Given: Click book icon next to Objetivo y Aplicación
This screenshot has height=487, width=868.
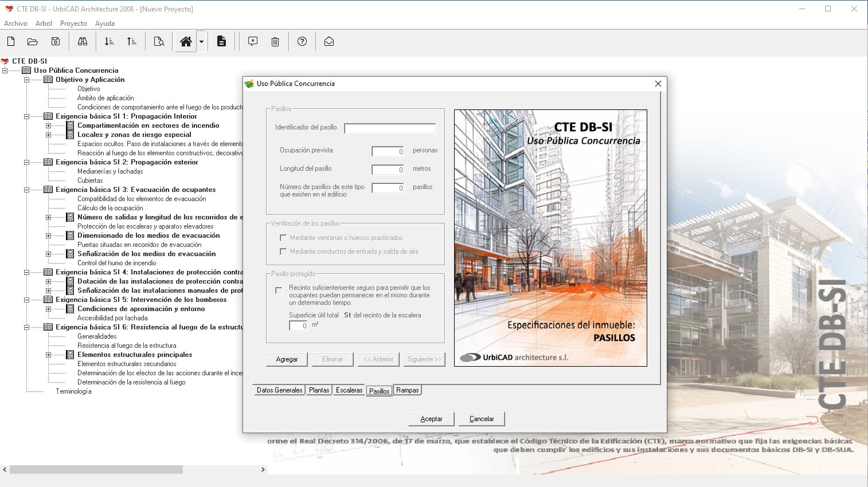Looking at the screenshot, I should 48,80.
